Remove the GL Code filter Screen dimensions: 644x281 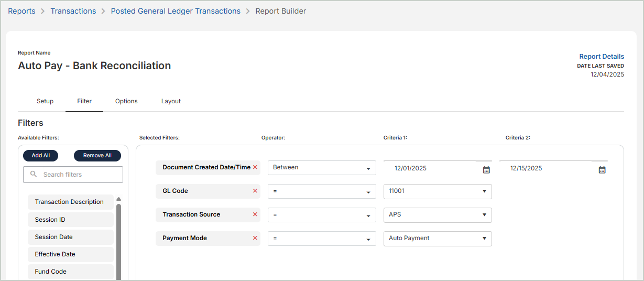pyautogui.click(x=255, y=191)
